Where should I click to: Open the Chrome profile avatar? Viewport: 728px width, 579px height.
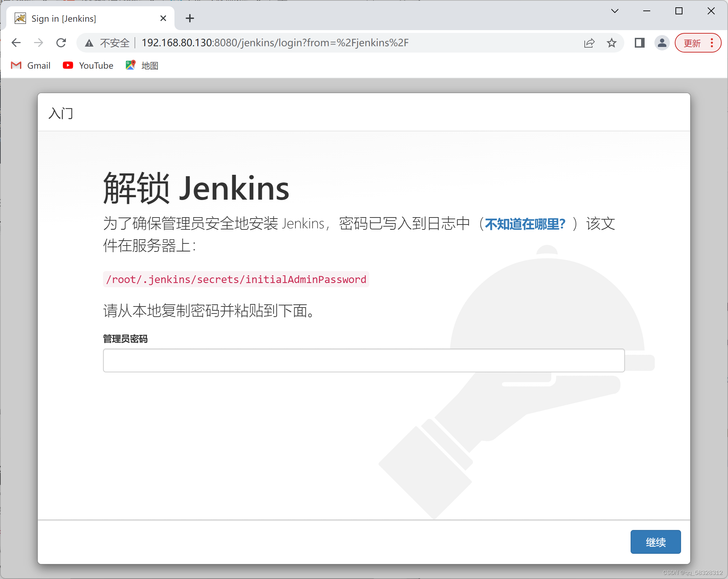tap(662, 43)
